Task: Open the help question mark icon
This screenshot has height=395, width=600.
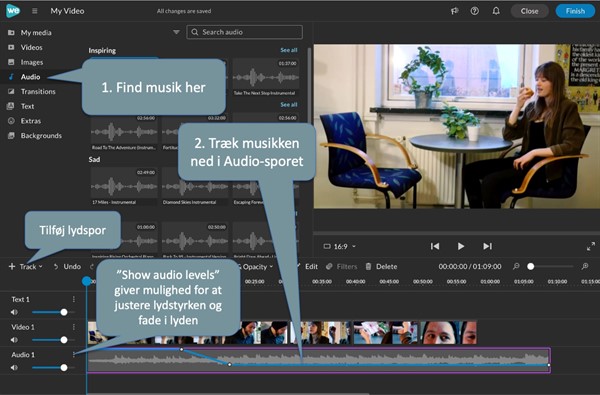Action: click(474, 11)
